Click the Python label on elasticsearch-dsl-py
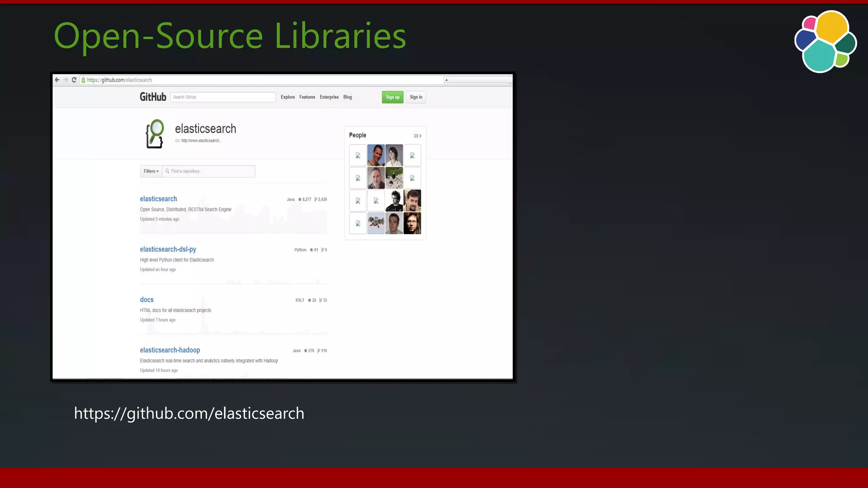Image resolution: width=868 pixels, height=488 pixels. [x=300, y=250]
